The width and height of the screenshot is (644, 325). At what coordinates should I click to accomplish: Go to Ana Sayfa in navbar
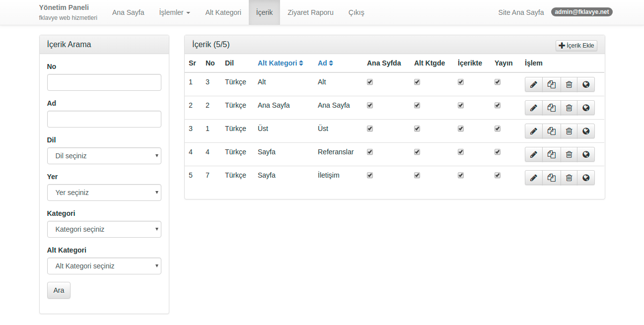point(128,12)
